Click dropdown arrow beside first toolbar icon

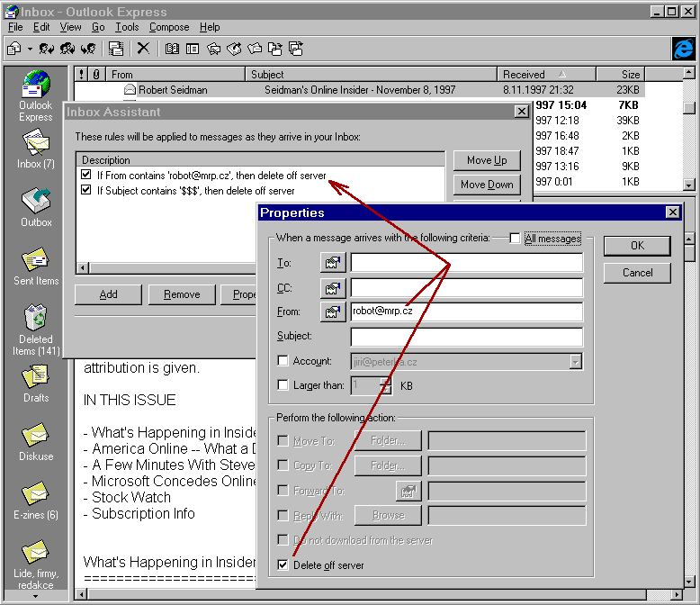click(x=30, y=49)
